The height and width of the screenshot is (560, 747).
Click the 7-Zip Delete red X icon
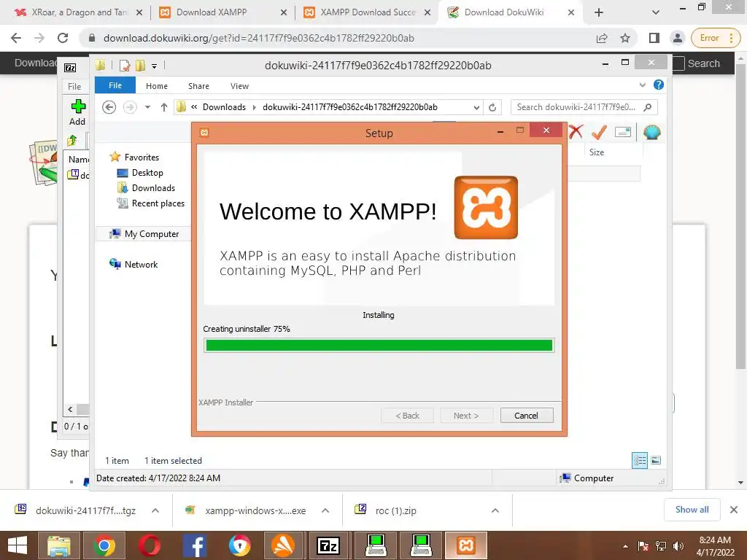(575, 131)
